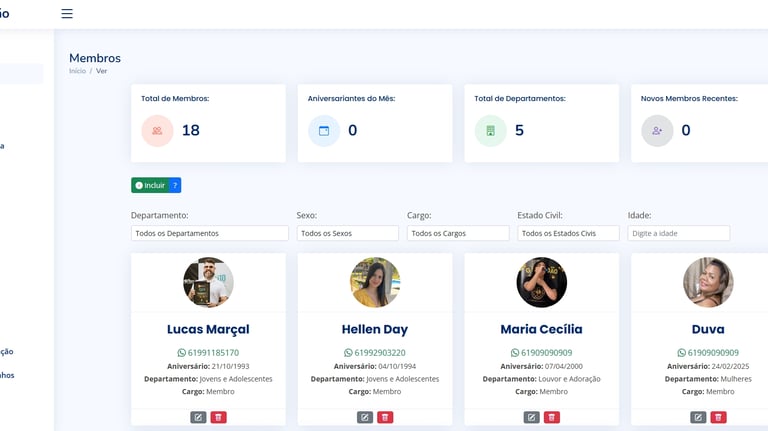768x431 pixels.
Task: Click Hellen Day's profile photo
Action: click(x=375, y=282)
